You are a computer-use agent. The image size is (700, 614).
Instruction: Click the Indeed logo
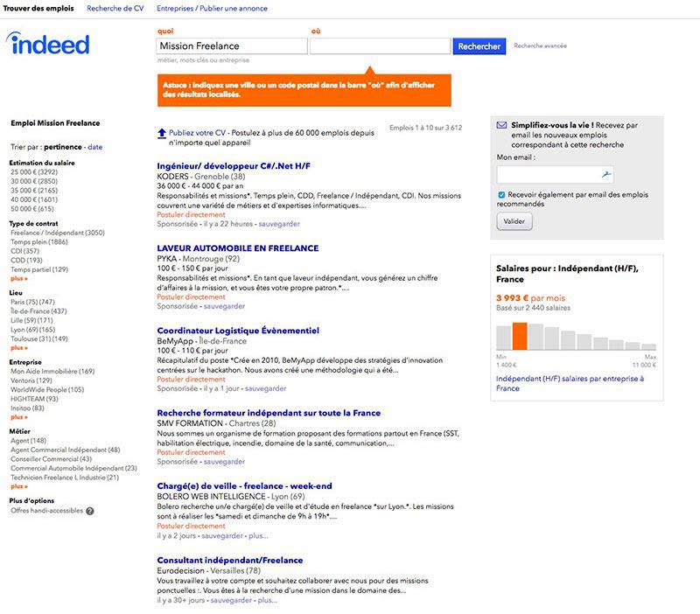click(x=48, y=44)
